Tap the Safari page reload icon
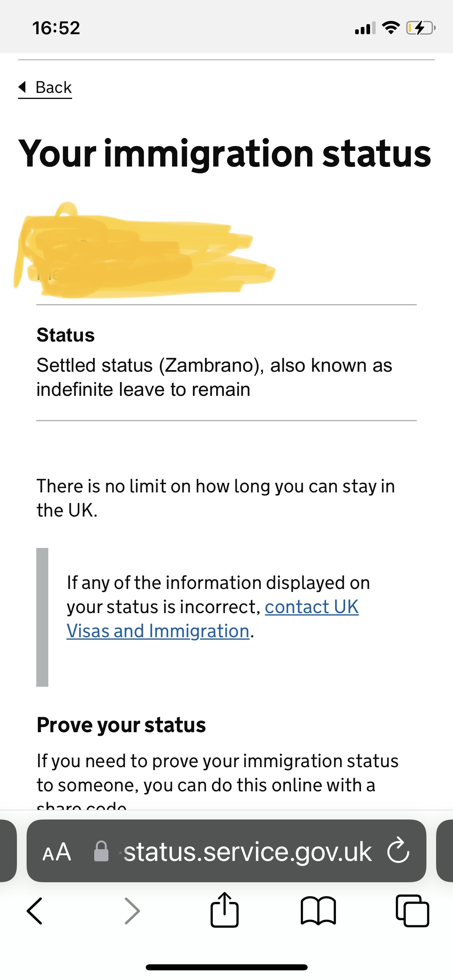The image size is (453, 980). (398, 850)
